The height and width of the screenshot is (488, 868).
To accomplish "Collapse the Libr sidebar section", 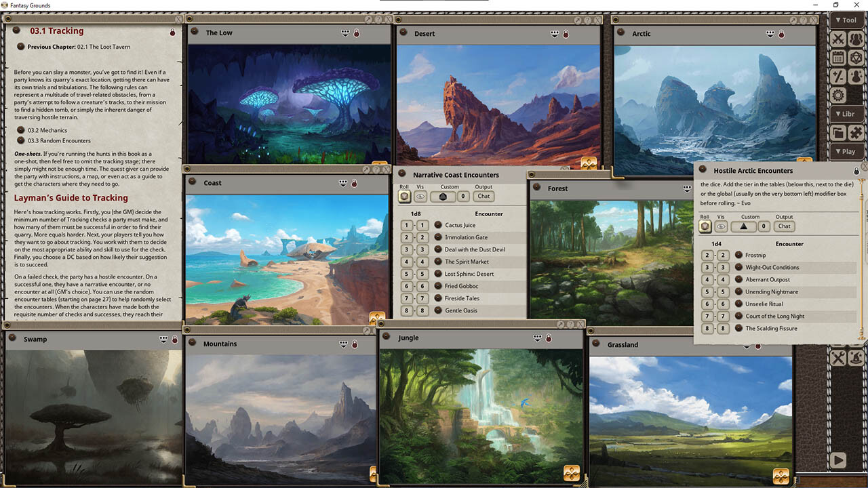I will click(847, 114).
